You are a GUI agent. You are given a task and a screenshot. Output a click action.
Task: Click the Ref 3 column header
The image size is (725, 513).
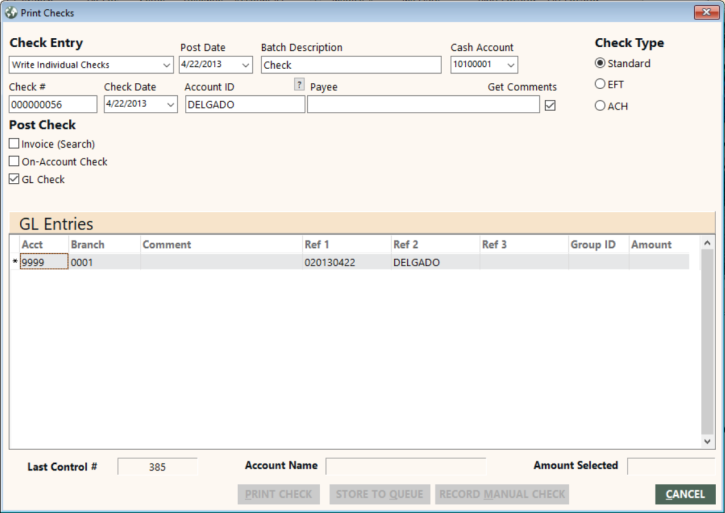524,245
